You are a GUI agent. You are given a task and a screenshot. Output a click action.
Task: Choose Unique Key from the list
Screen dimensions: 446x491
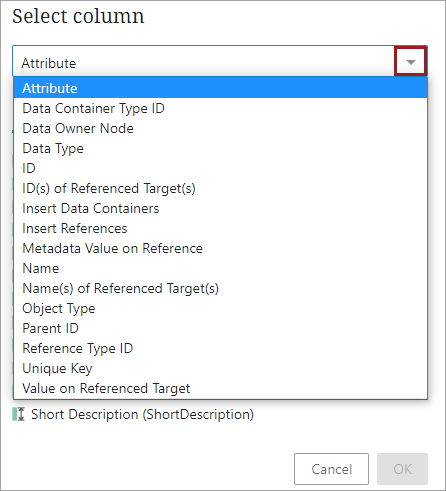coord(220,368)
